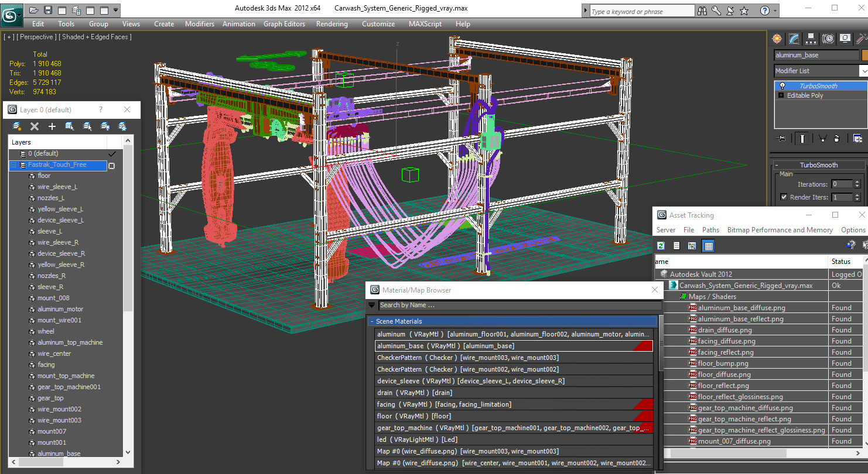Open the Utilities hammer panel tab
The height and width of the screenshot is (474, 868).
point(862,39)
